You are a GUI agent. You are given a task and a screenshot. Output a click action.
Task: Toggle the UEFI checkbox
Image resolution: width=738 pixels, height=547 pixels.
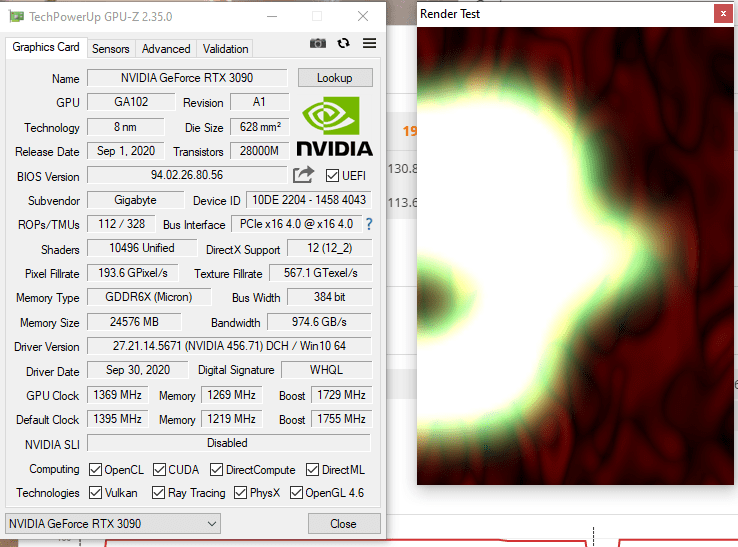332,176
